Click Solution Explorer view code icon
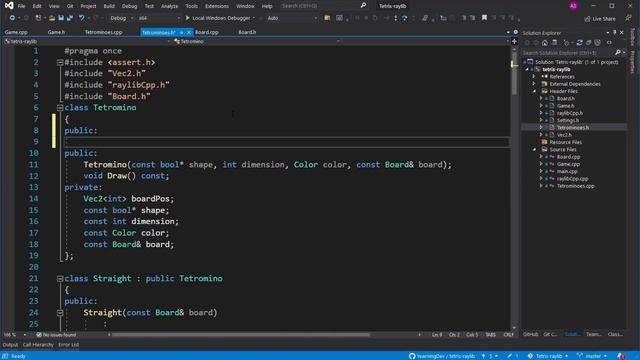 [x=609, y=42]
